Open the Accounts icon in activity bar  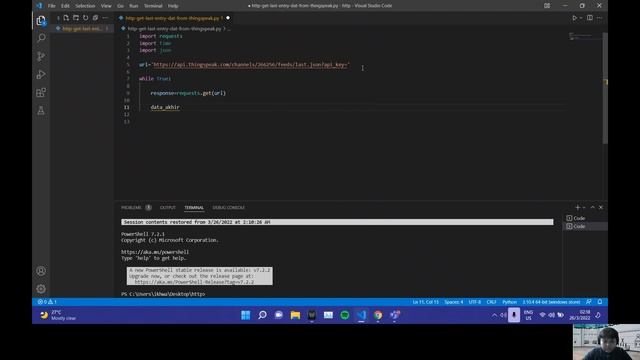(x=41, y=271)
